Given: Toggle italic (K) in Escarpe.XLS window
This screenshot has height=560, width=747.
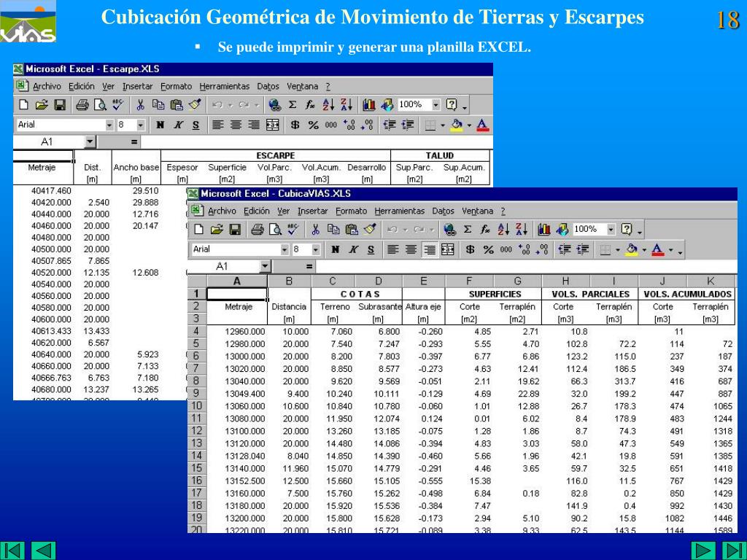Looking at the screenshot, I should tap(178, 125).
